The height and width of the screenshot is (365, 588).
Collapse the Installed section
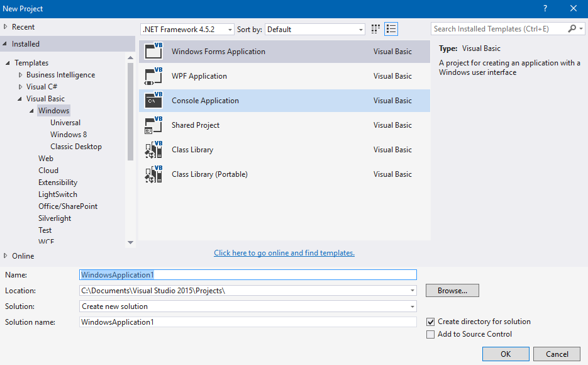[x=5, y=44]
